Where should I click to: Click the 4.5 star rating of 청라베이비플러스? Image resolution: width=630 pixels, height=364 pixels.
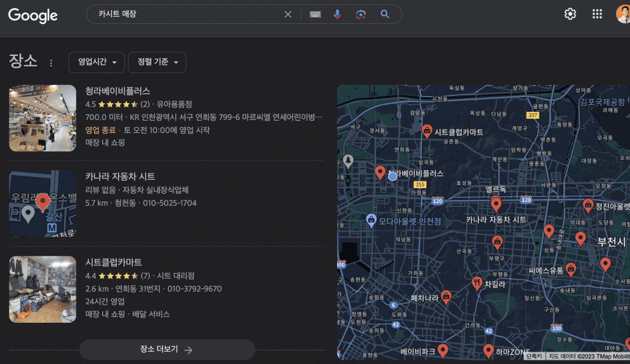pos(118,104)
